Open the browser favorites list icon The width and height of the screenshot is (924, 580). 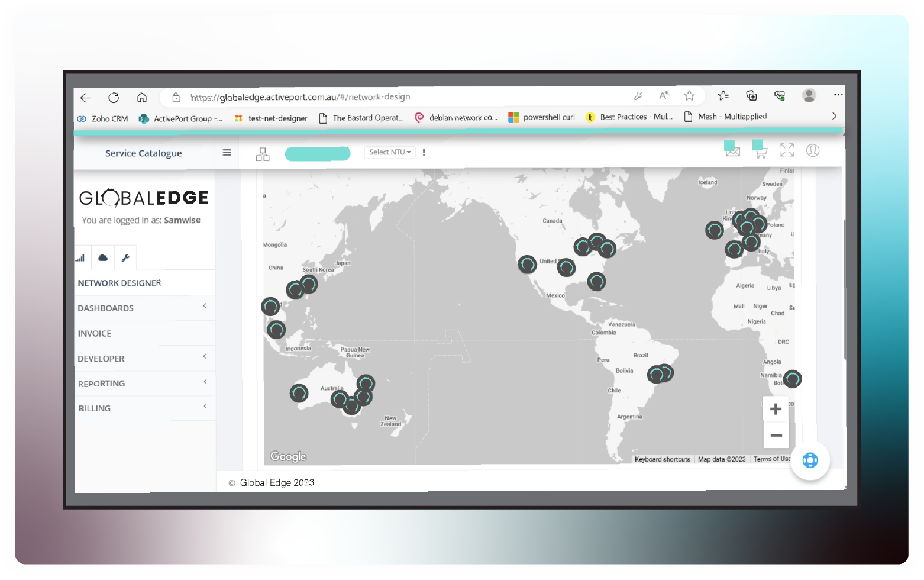click(723, 95)
